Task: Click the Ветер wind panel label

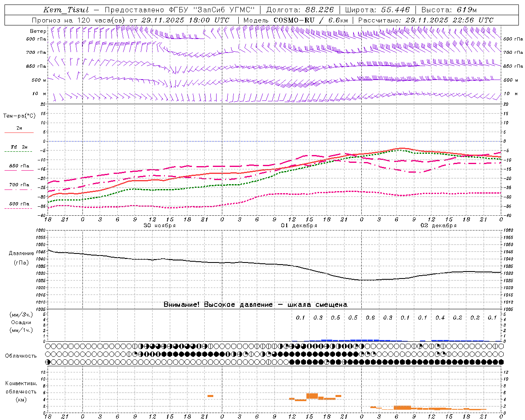Action: (38, 31)
